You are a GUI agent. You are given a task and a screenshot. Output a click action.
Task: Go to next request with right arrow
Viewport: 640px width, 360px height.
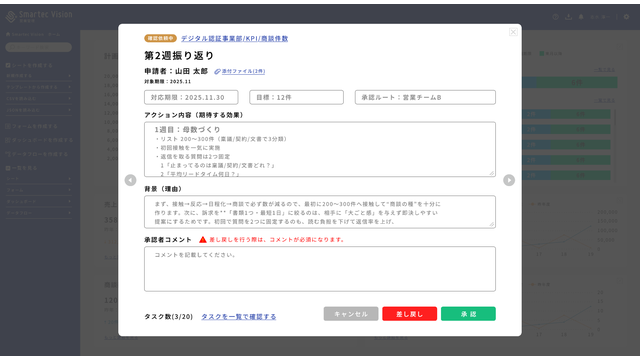click(509, 180)
